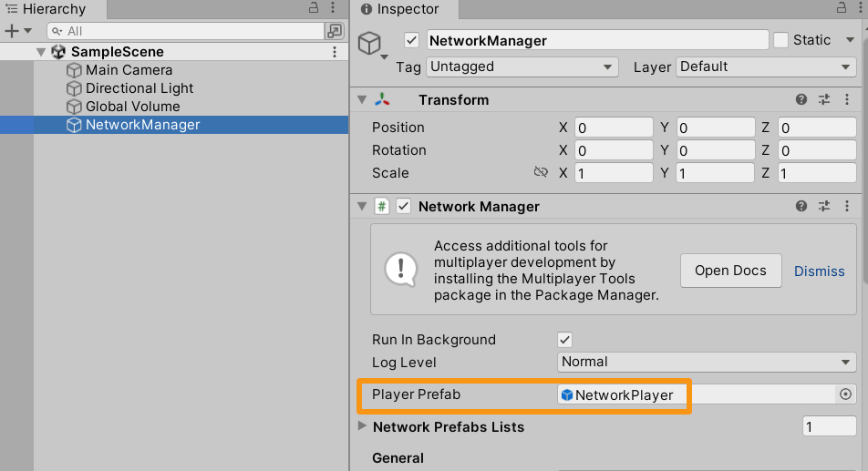The width and height of the screenshot is (868, 471).
Task: Click the Rotation X field
Action: [x=614, y=150]
